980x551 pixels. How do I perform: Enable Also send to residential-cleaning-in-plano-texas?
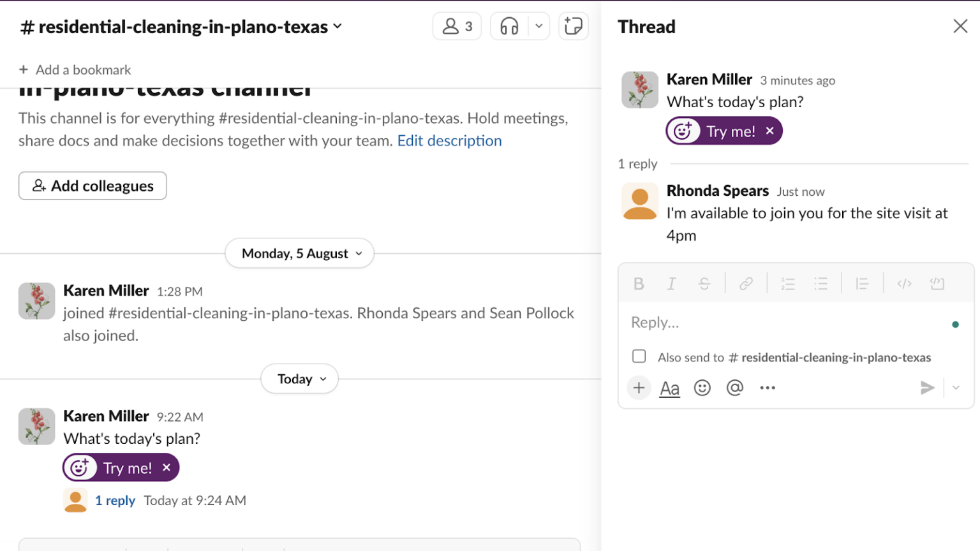pos(638,356)
